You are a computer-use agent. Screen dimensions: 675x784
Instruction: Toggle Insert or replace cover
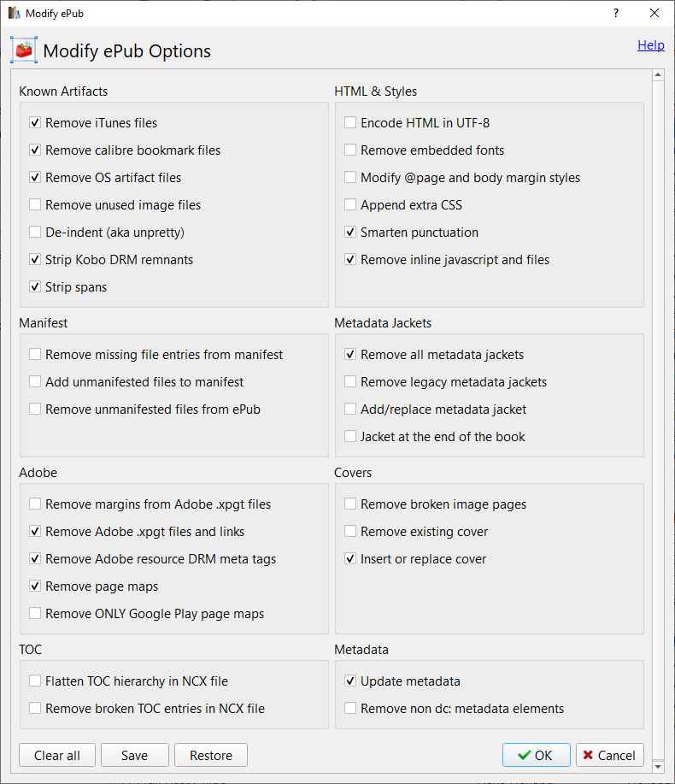[350, 559]
